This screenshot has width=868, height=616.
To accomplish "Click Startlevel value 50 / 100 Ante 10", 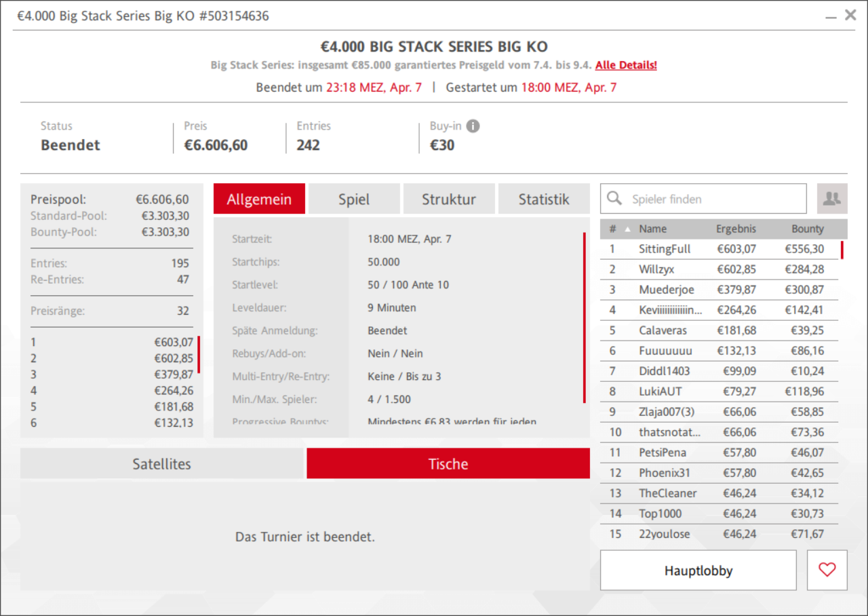I will (x=408, y=285).
